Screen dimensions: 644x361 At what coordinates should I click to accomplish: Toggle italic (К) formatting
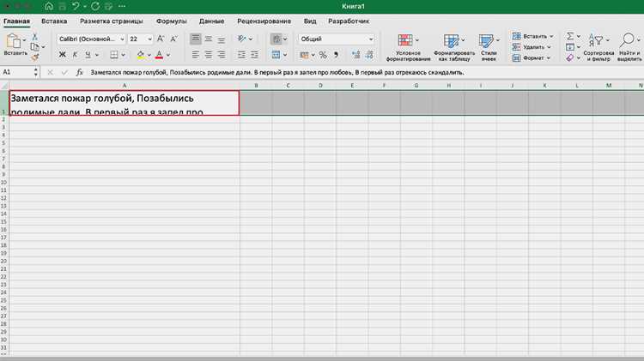coord(75,55)
